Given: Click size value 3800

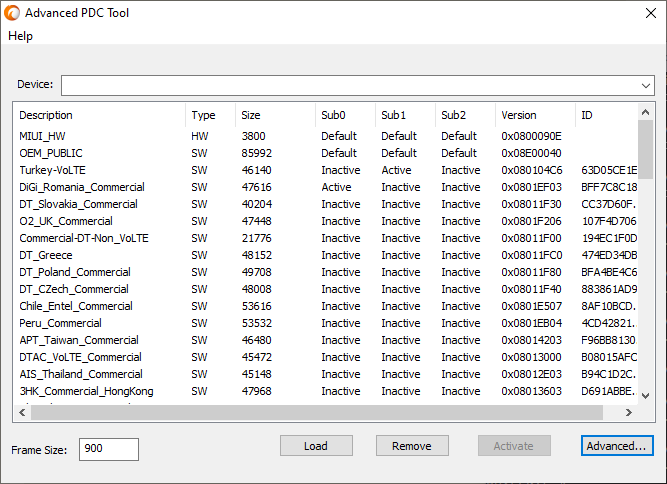Looking at the screenshot, I should (x=254, y=136).
